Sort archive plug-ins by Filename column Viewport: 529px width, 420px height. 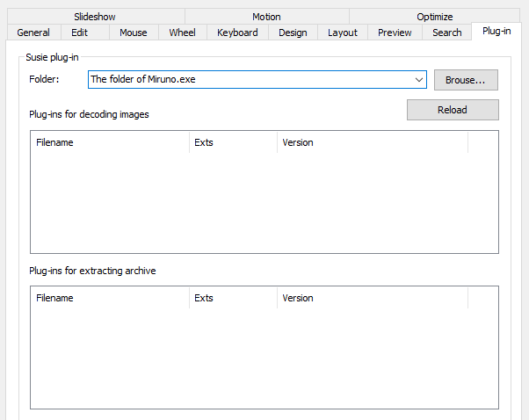(110, 298)
